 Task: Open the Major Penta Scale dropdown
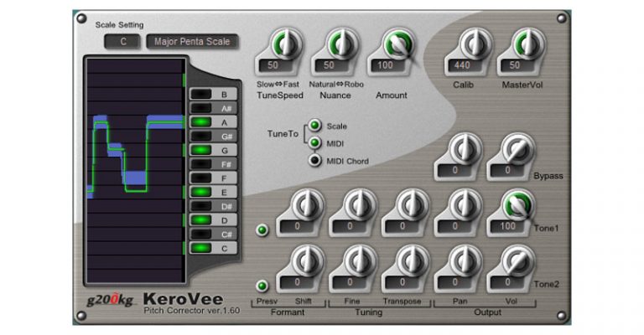click(192, 41)
